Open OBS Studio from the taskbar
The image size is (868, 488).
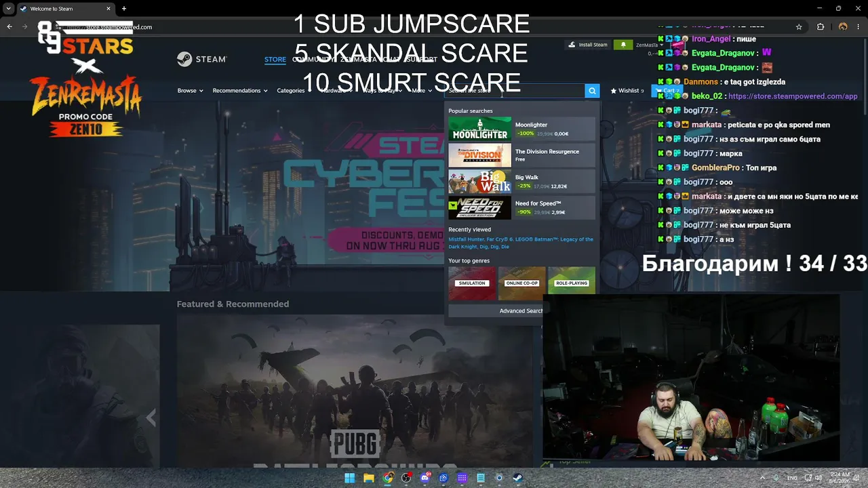point(406,478)
